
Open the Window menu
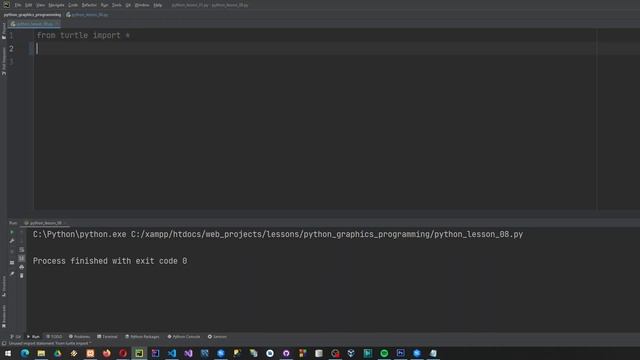[x=142, y=5]
